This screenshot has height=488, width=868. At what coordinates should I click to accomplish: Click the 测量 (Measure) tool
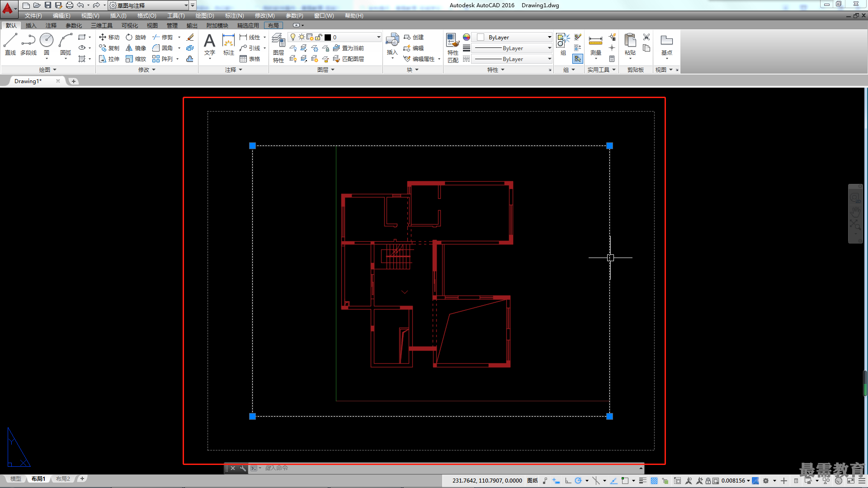[595, 44]
